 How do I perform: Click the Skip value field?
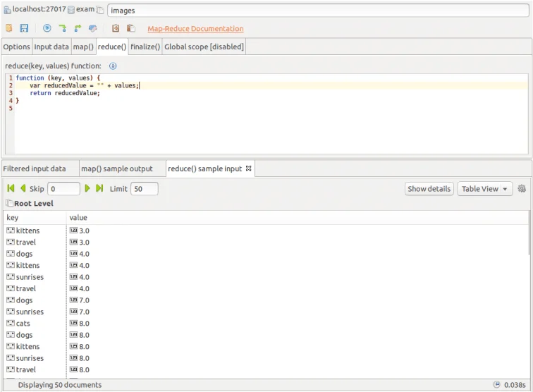64,189
